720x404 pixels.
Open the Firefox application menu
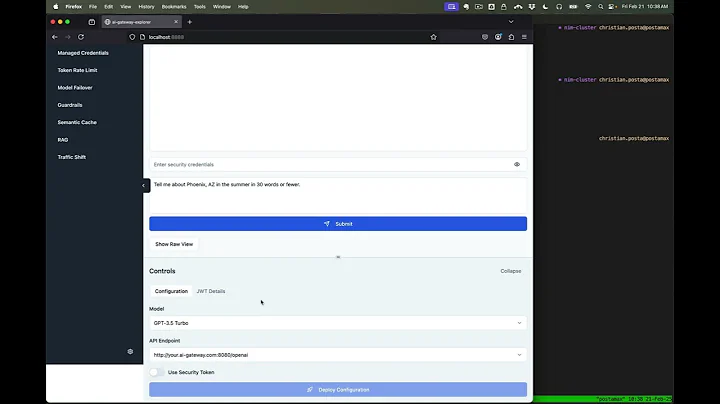coord(73,7)
